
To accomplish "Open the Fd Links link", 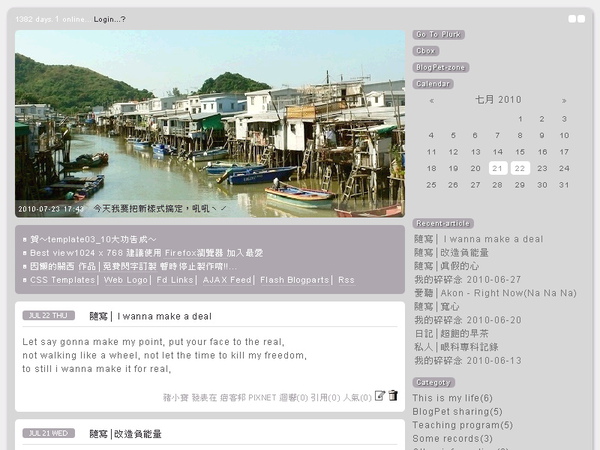I will (175, 280).
